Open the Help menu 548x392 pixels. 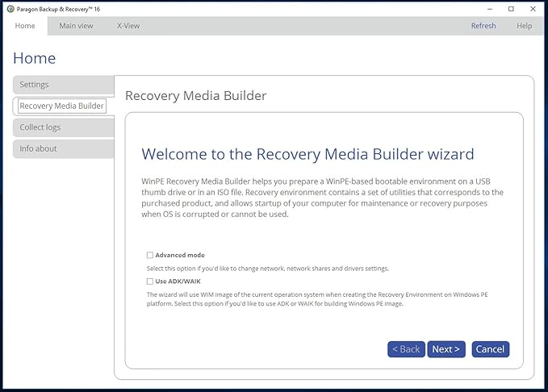[524, 26]
